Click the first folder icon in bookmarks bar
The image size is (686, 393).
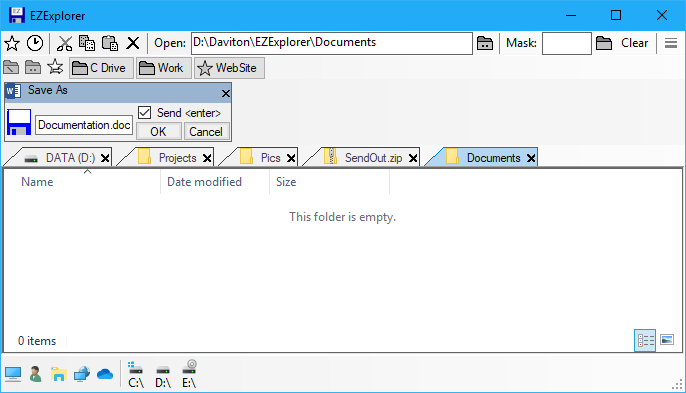pyautogui.click(x=11, y=68)
